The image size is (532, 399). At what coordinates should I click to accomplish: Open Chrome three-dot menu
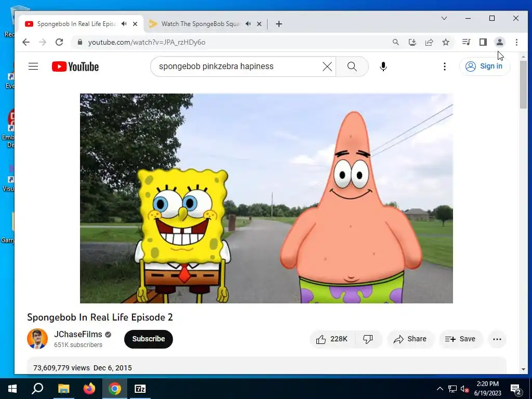[517, 42]
